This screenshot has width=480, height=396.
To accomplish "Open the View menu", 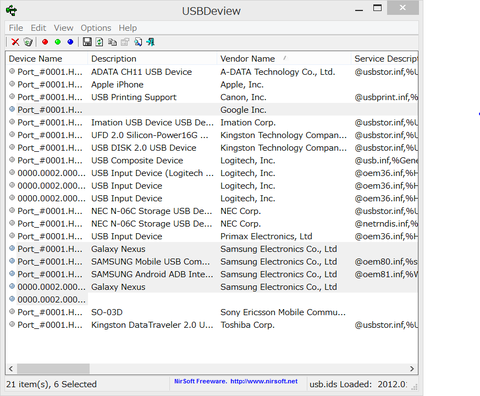I will (63, 28).
